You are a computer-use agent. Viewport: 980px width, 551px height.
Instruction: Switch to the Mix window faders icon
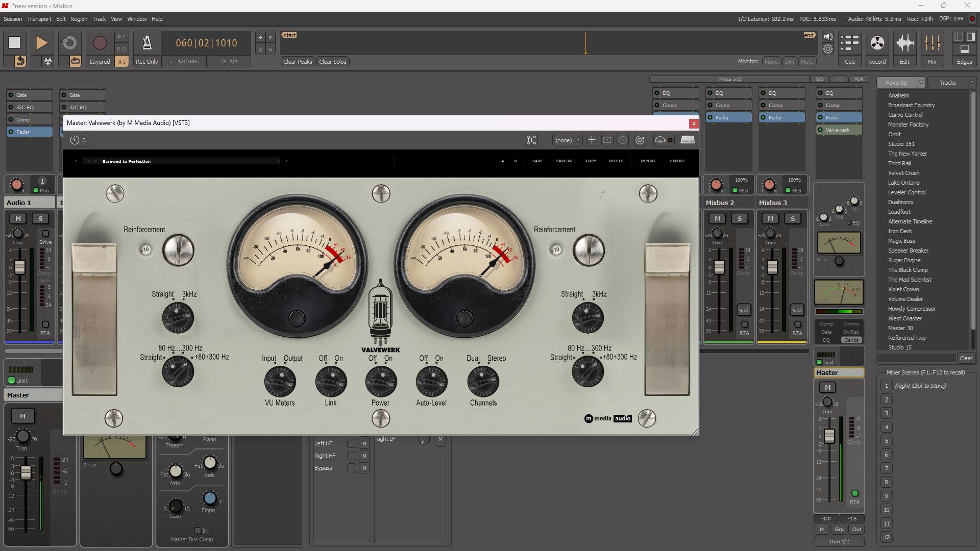932,43
